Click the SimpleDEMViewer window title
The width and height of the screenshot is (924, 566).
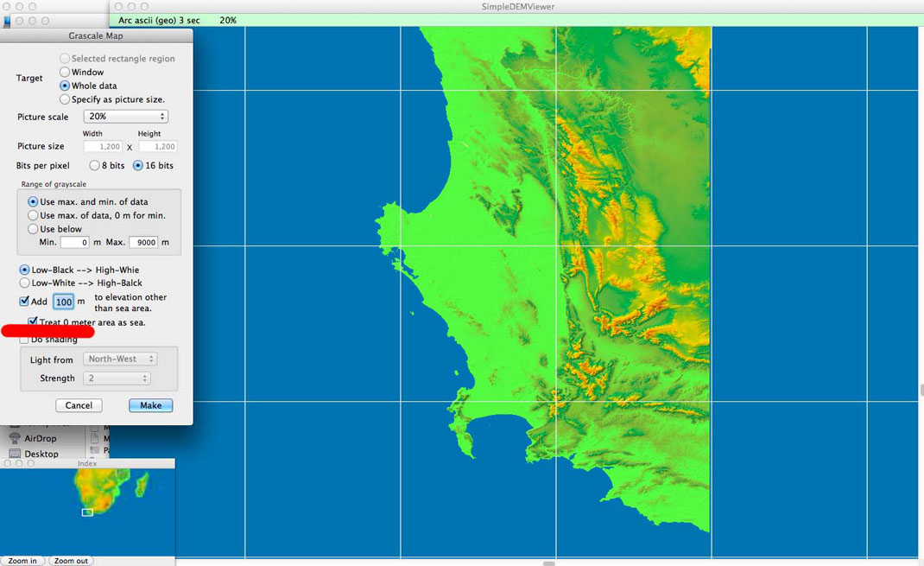[518, 7]
